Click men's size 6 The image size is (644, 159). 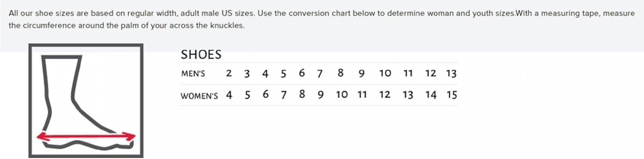[x=302, y=73]
